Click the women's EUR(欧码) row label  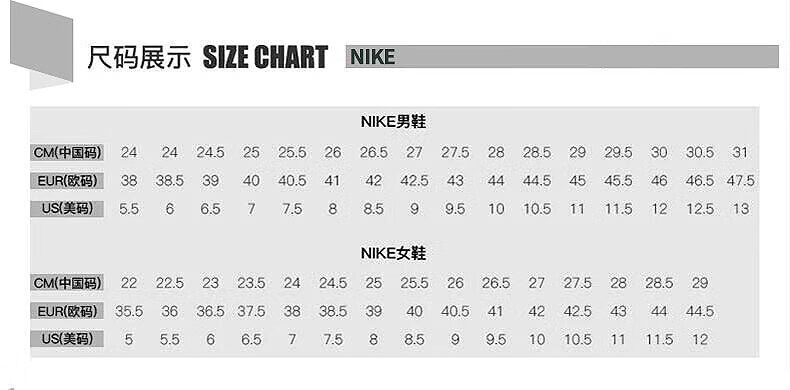(67, 311)
